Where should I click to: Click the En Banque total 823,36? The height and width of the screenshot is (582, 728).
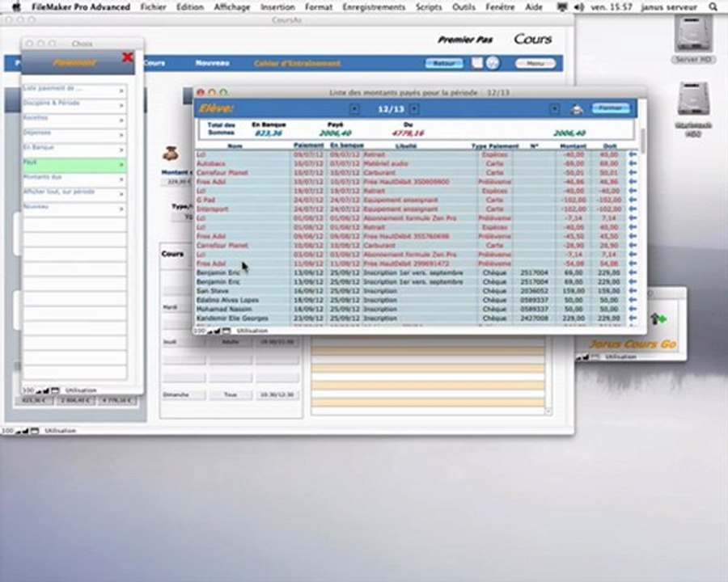[269, 133]
